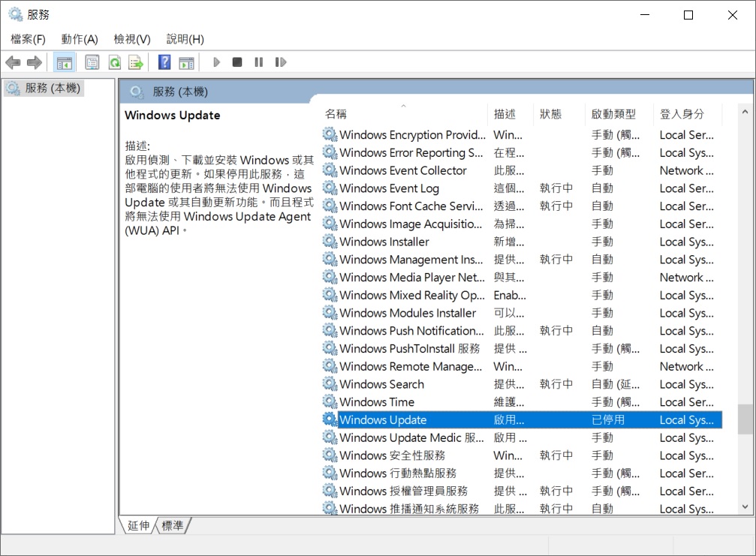Go back with the toolbar back arrow
Image resolution: width=756 pixels, height=556 pixels.
[13, 62]
